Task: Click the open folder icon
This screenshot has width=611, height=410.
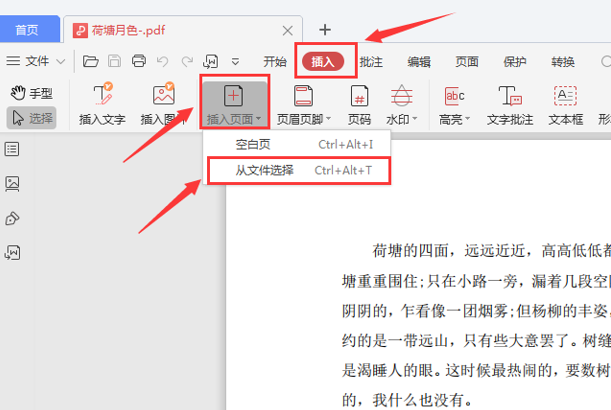Action: [x=91, y=62]
